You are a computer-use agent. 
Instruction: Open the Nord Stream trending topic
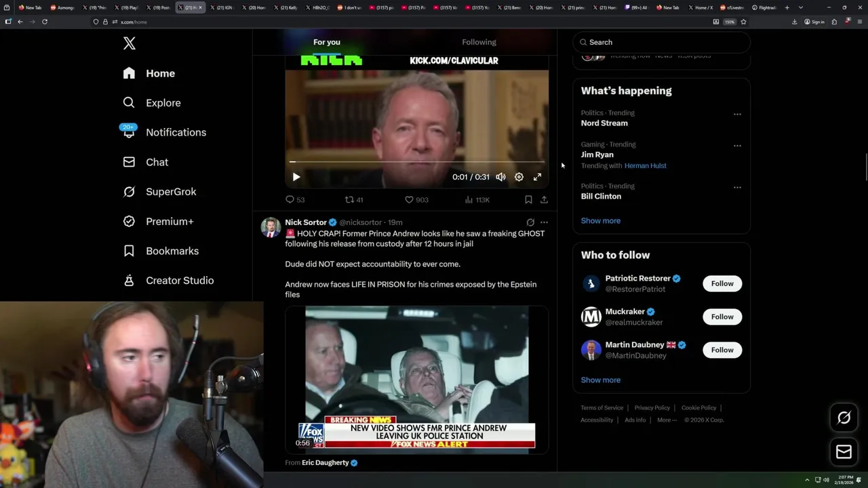pos(604,123)
